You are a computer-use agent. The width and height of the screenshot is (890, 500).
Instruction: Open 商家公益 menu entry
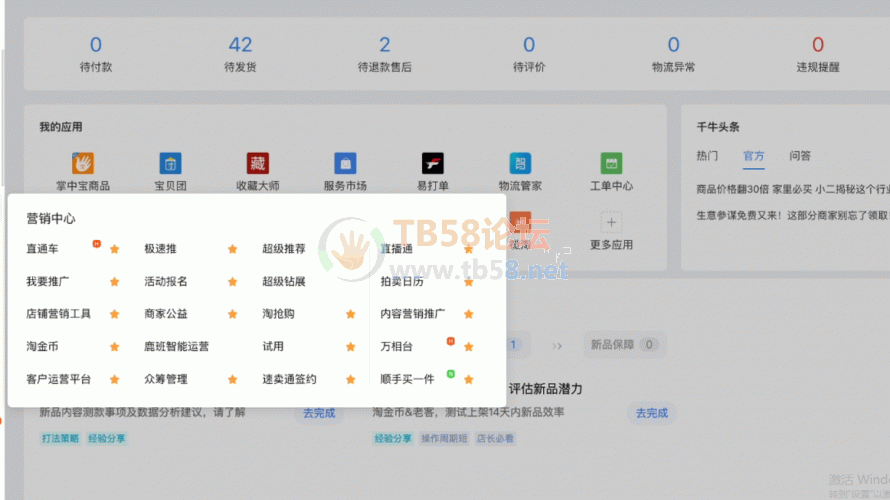166,313
